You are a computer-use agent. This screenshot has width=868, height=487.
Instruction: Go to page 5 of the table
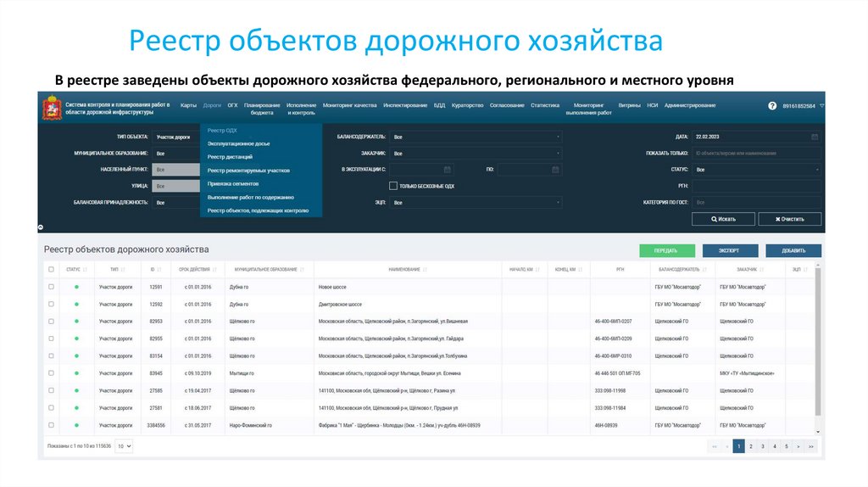click(786, 446)
